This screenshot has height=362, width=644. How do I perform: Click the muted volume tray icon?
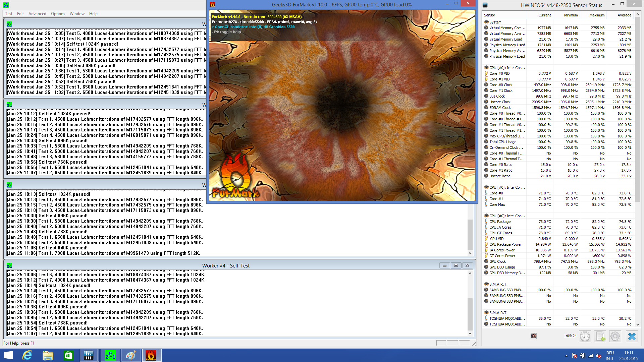point(599,356)
